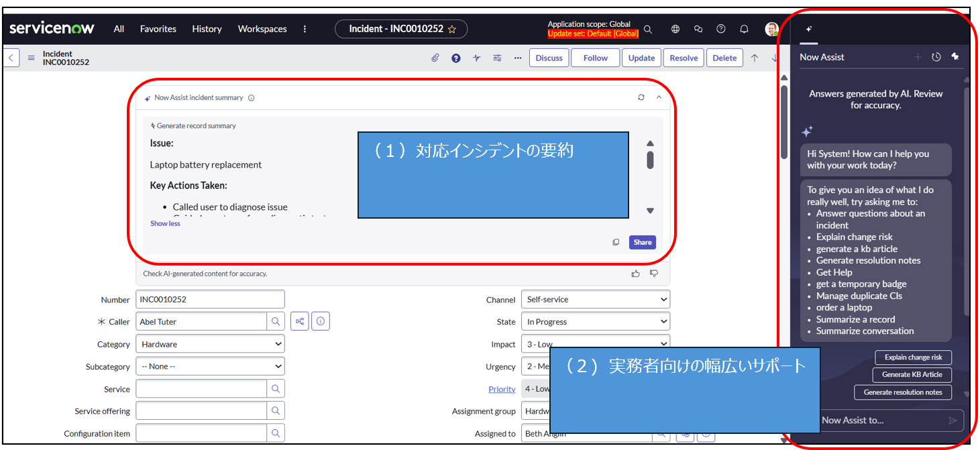Image resolution: width=980 pixels, height=450 pixels.
Task: Favorite the Incident INC0010252 star
Action: 452,30
